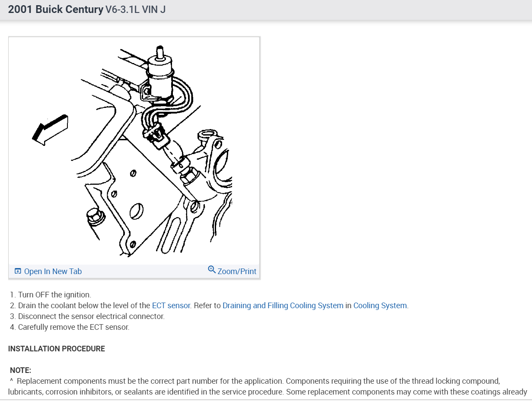Go to the Cooling System link

click(380, 305)
